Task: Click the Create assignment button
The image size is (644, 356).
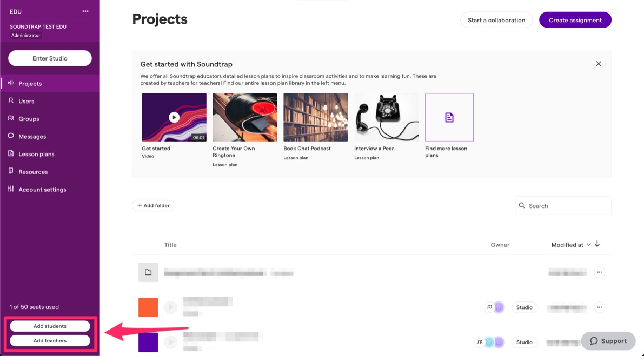Action: tap(575, 20)
